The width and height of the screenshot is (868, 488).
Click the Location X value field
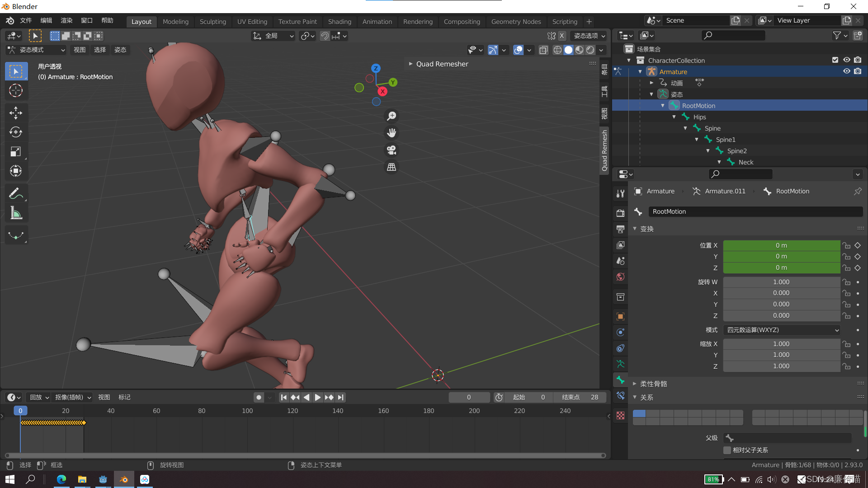[x=782, y=245]
